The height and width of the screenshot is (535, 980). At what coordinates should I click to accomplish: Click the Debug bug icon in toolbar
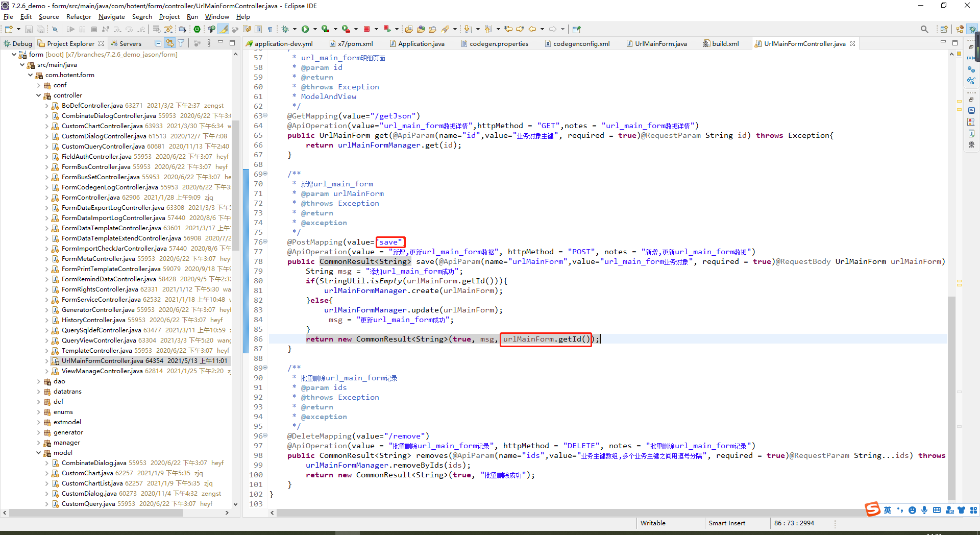coord(285,29)
